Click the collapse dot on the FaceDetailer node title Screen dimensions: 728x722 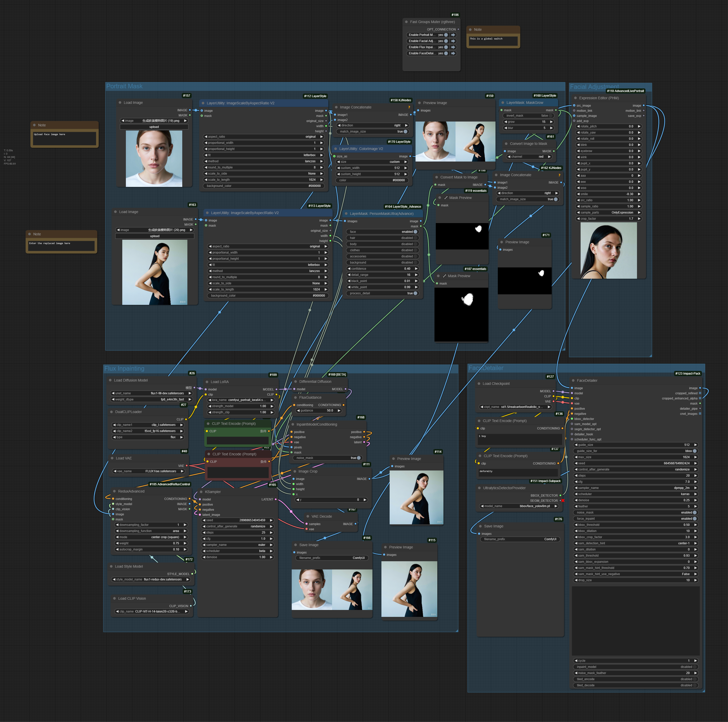pyautogui.click(x=573, y=380)
